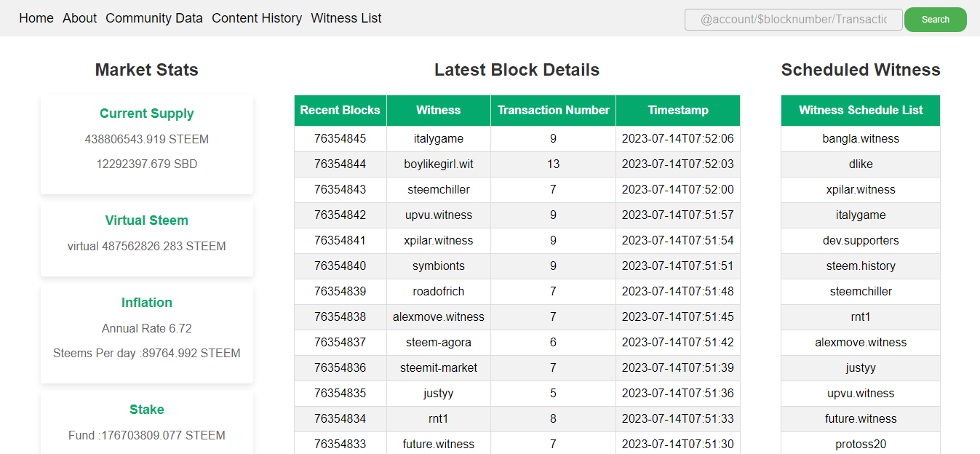This screenshot has width=980, height=454.
Task: Click the Annual Rate 6.72 text
Action: click(x=147, y=328)
